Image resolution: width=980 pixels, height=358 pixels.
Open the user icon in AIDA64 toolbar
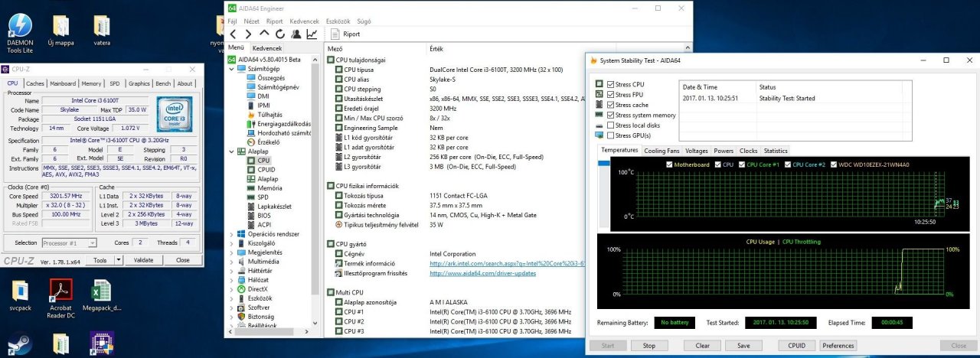click(296, 34)
